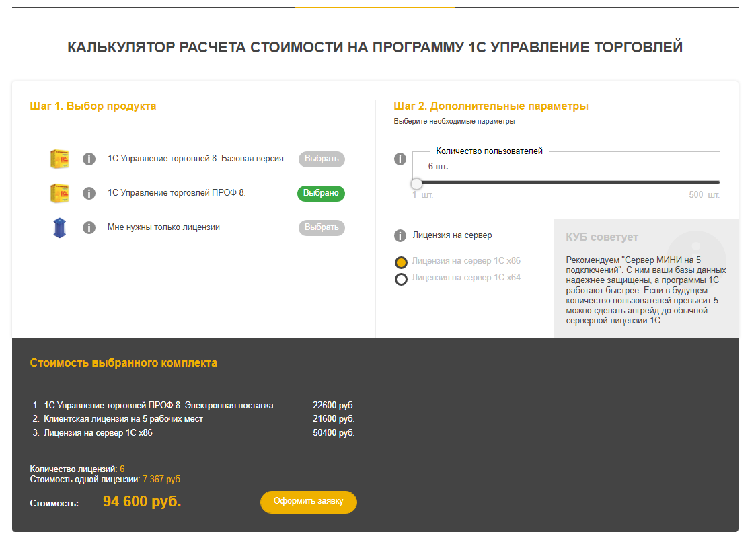The image size is (756, 536).
Task: Click the 50400 руб. price
Action: (334, 433)
